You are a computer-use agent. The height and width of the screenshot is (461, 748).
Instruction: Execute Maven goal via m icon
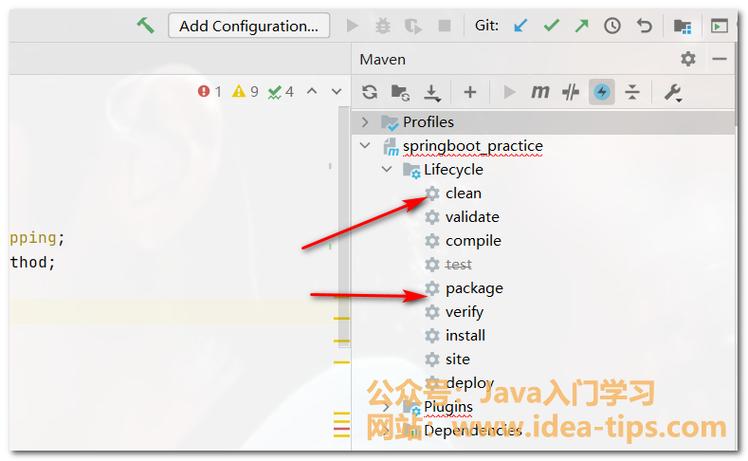[540, 92]
